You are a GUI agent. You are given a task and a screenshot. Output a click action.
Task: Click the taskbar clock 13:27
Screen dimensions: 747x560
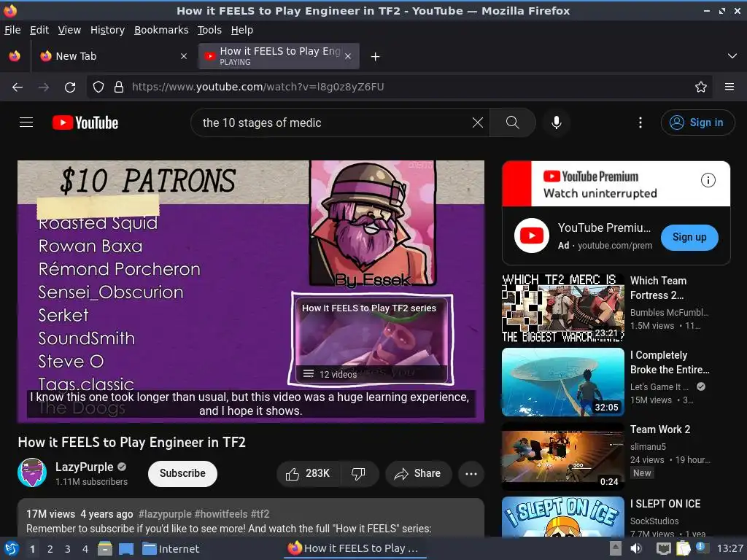[729, 548]
